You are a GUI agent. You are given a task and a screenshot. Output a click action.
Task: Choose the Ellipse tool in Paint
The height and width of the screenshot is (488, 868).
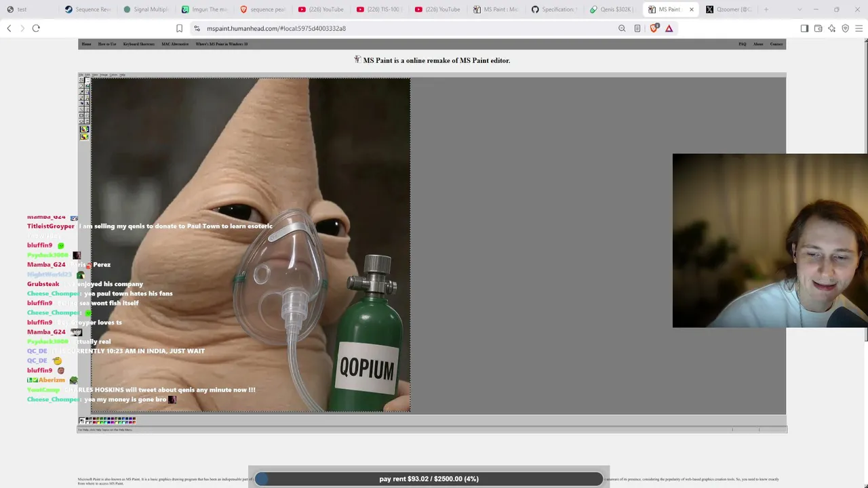click(81, 121)
